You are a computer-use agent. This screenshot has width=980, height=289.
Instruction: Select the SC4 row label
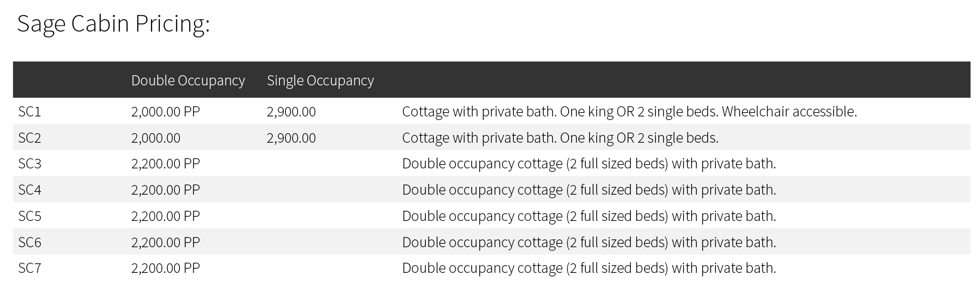click(29, 190)
